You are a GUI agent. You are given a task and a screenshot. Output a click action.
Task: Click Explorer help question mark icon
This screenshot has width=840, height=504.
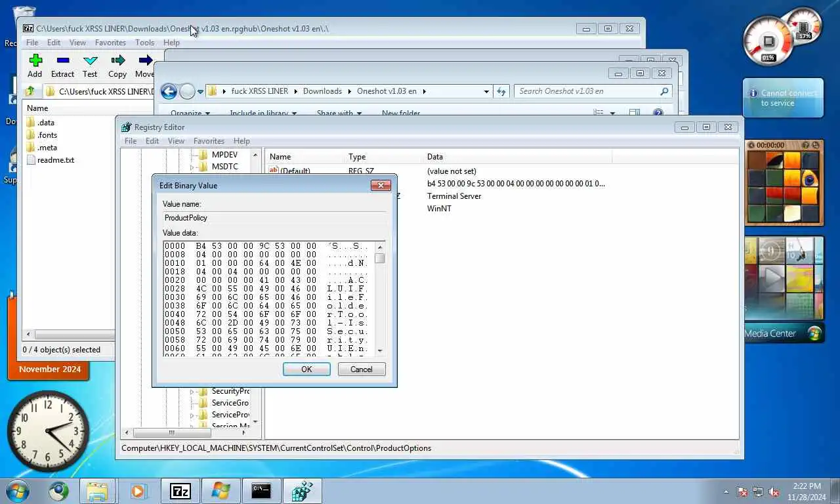tap(658, 113)
